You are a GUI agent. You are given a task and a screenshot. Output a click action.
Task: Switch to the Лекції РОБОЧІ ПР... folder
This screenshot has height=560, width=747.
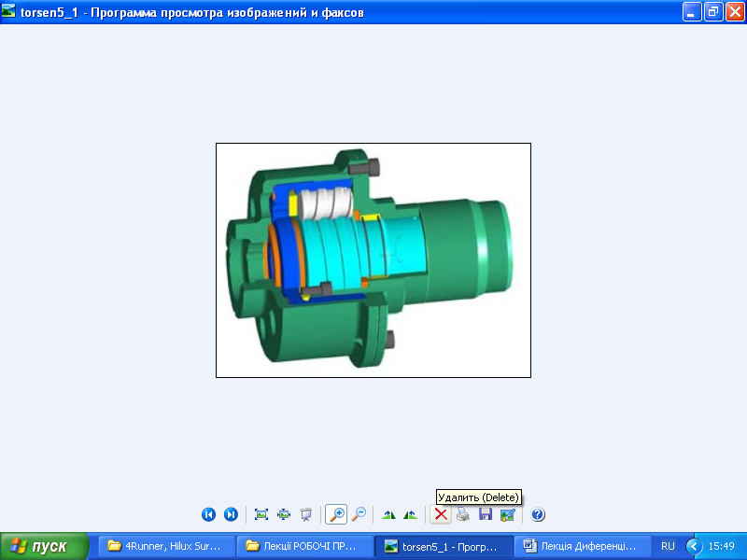coord(306,546)
